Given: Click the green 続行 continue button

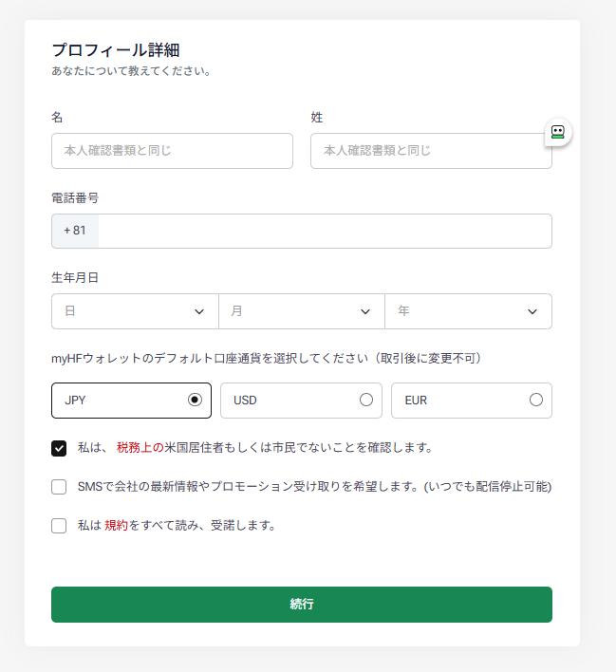Looking at the screenshot, I should click(x=302, y=605).
